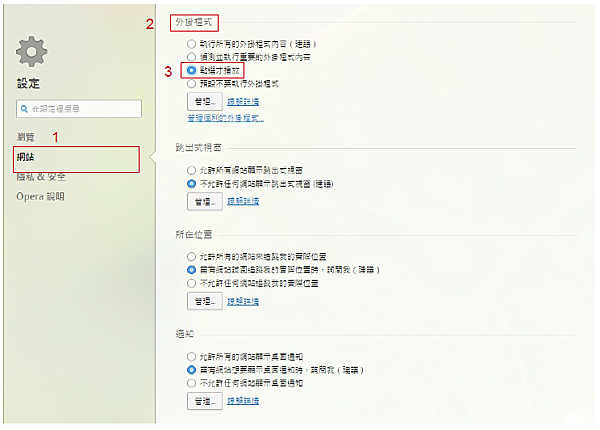Choose 允許所有的網站顯示桌面通知 radio button
This screenshot has width=600, height=430.
coord(191,357)
